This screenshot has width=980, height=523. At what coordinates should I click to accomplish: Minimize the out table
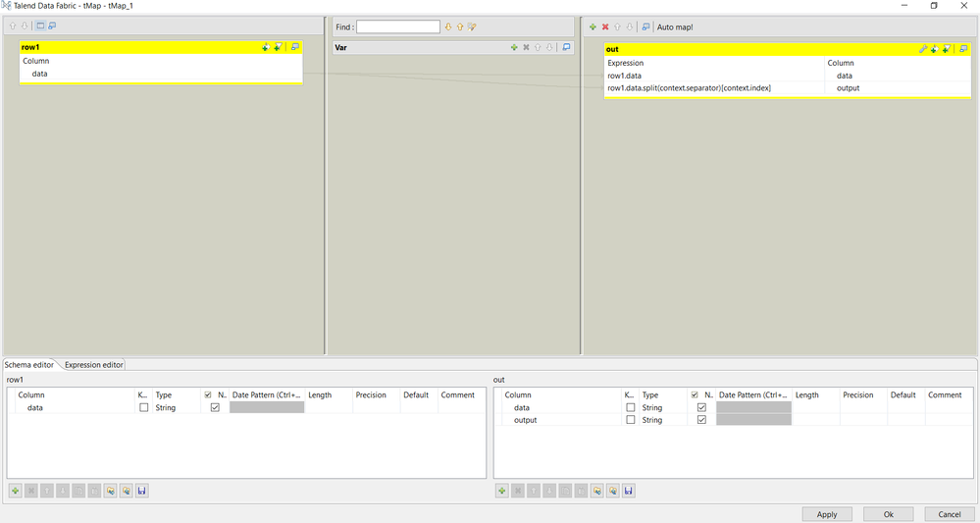[963, 49]
